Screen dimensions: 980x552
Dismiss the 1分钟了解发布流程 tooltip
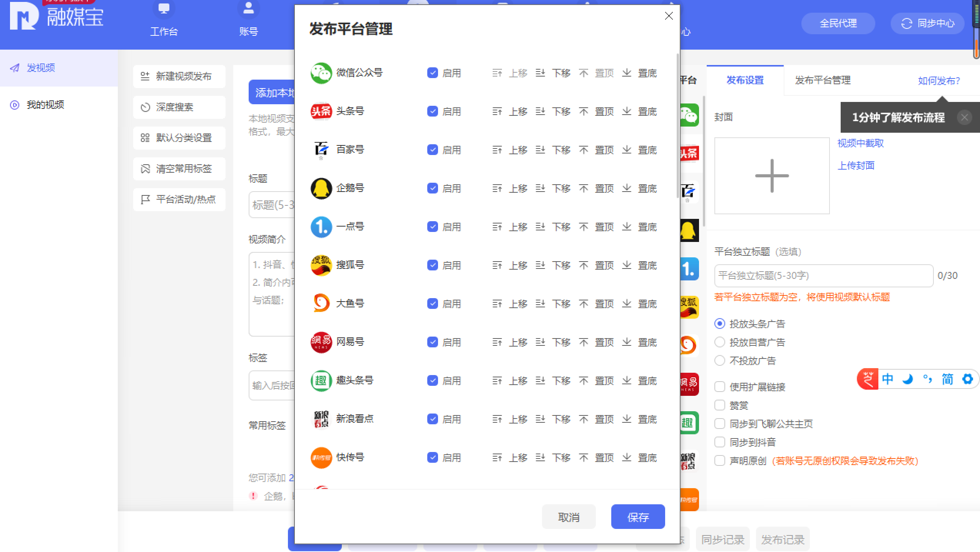pyautogui.click(x=964, y=117)
